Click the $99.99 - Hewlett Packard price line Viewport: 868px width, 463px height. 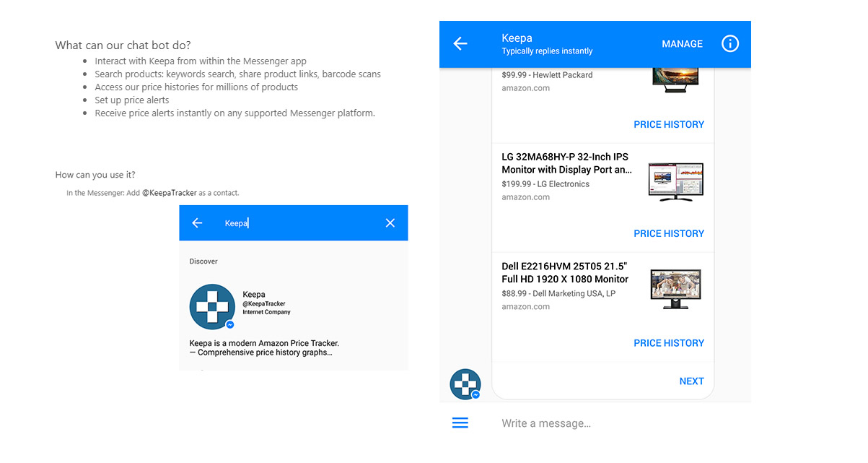tap(547, 75)
